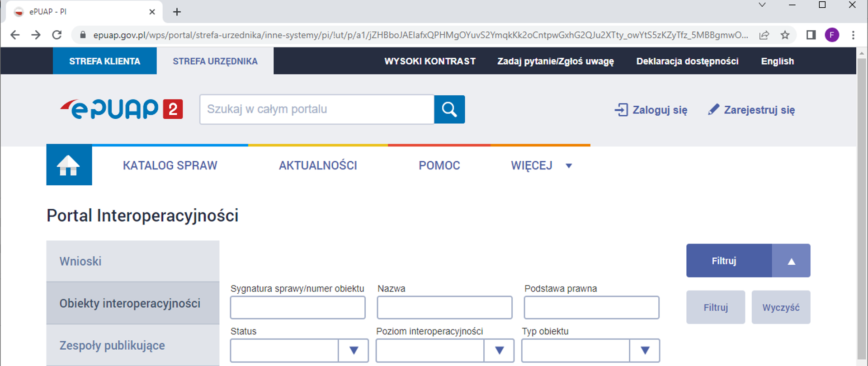Screen dimensions: 868x366
Task: Go back with the browser back arrow
Action: pyautogui.click(x=15, y=35)
